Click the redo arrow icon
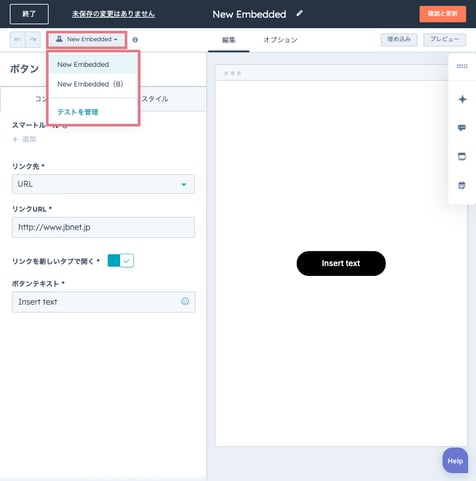Viewport: 476px width, 481px height. coord(33,40)
